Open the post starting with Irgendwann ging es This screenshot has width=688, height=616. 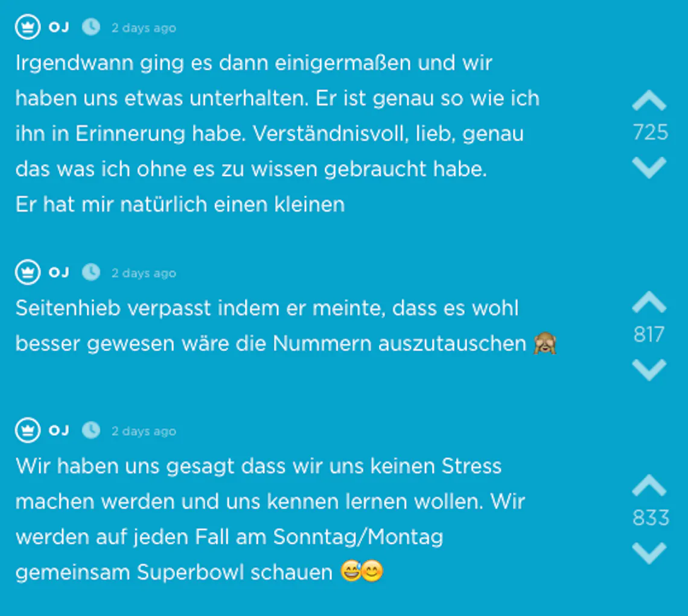coord(277,133)
